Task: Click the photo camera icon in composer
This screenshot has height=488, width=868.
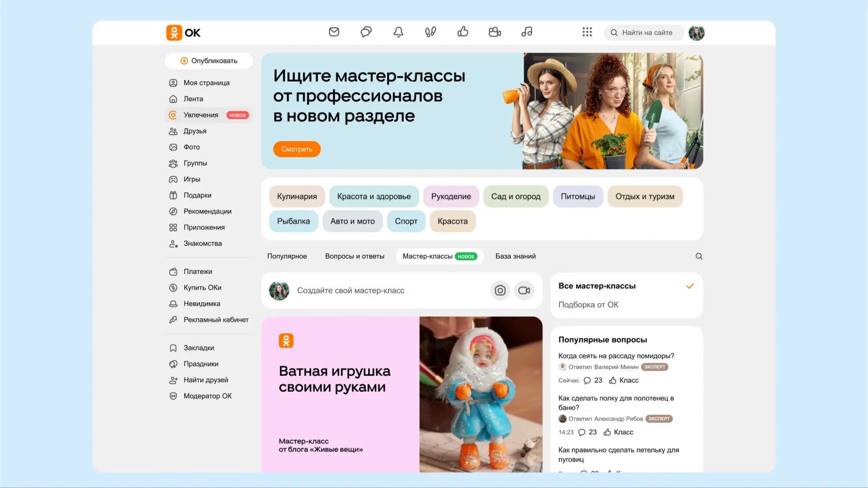Action: point(500,291)
